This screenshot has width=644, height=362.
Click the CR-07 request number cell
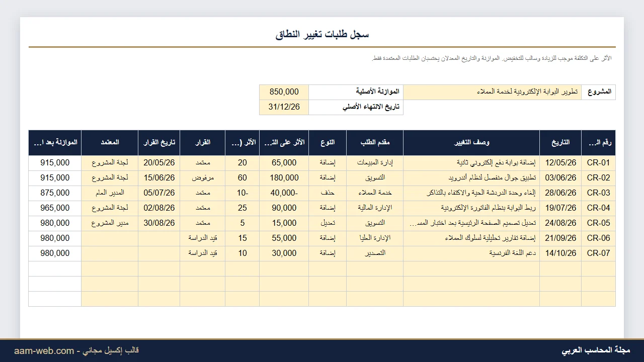[598, 253]
